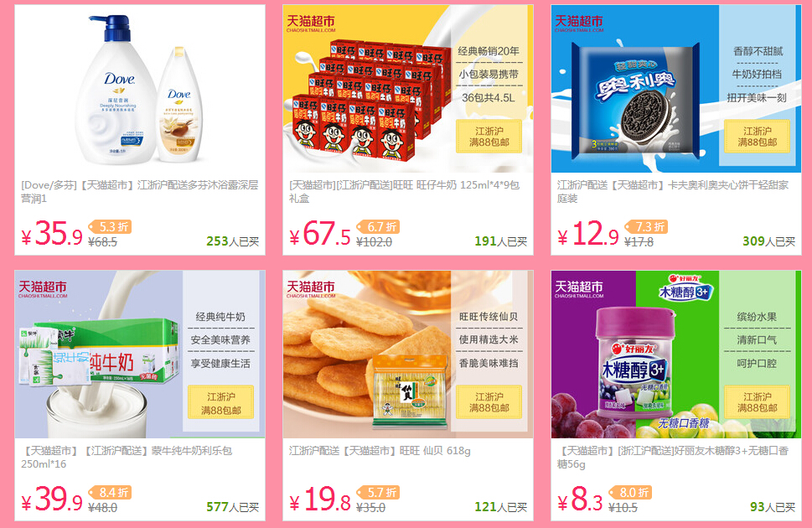This screenshot has width=812, height=528.
Task: Click the 好丽友木糖醇3+无糖口香糖 title link
Action: click(673, 458)
